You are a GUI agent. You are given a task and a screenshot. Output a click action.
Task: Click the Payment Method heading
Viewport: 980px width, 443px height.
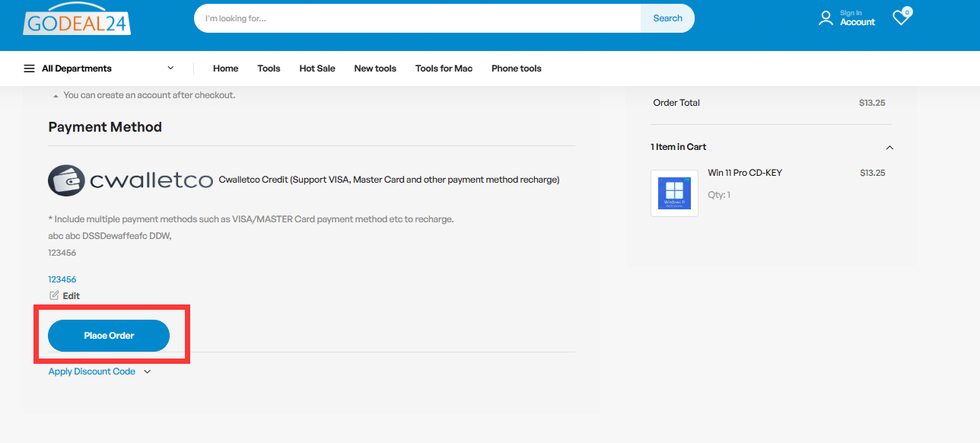point(105,127)
